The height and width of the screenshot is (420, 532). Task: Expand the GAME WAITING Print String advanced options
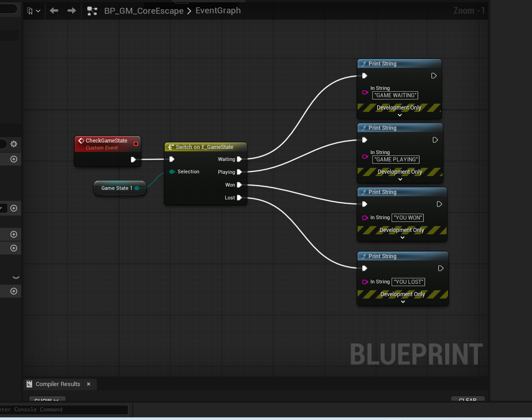coord(400,115)
